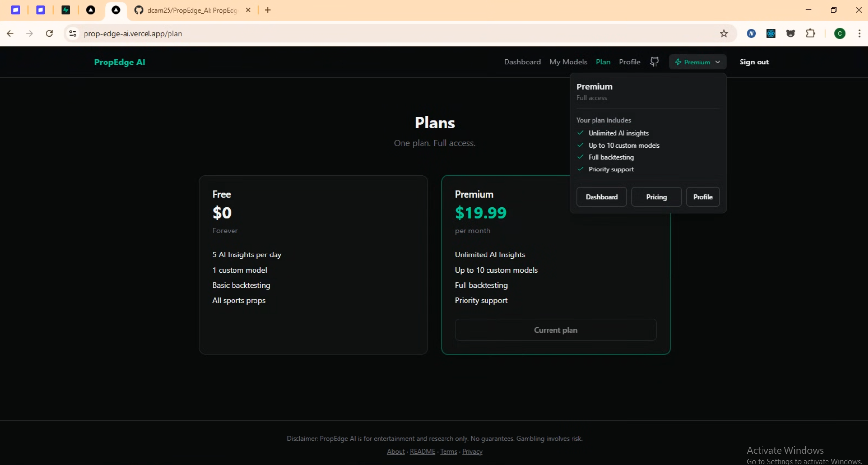
Task: Bookmark this page with the star icon
Action: coord(724,34)
